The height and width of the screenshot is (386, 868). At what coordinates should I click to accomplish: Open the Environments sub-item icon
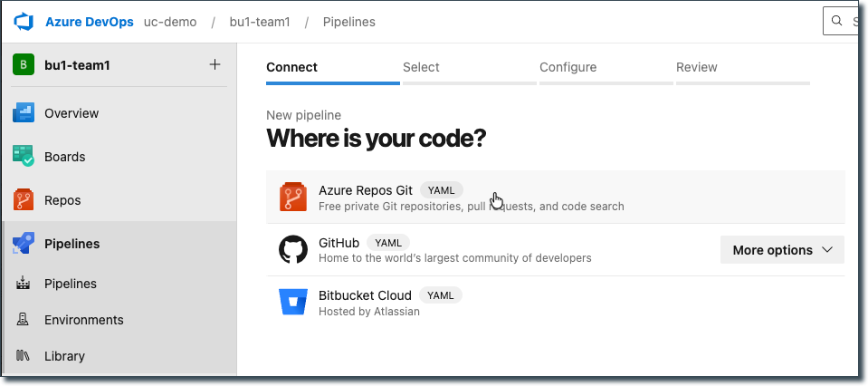pos(24,320)
